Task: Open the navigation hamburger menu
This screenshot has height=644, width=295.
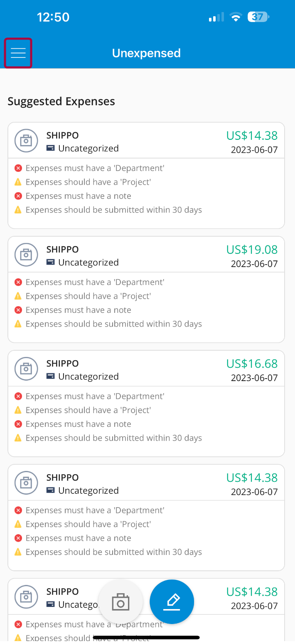Action: click(x=18, y=53)
